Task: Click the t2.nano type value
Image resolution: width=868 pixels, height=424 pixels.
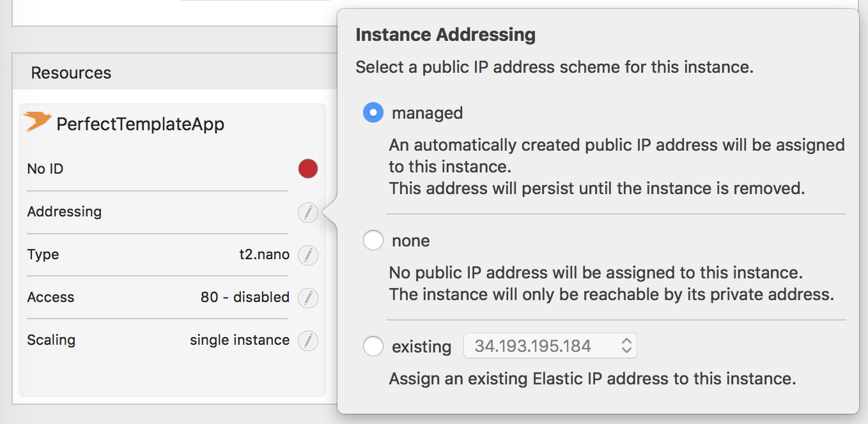Action: (264, 255)
